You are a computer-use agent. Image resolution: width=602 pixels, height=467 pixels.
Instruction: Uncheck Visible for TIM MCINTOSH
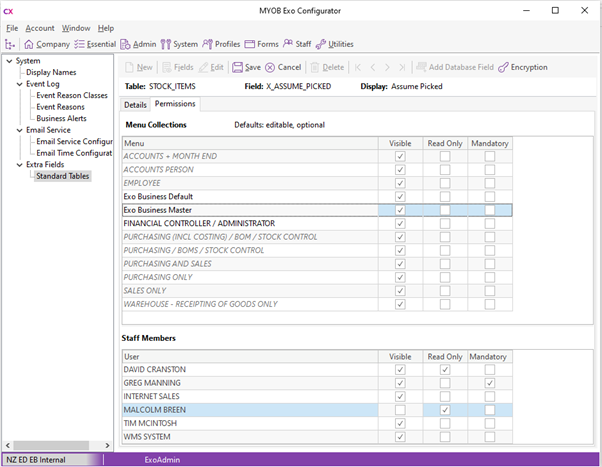pos(400,423)
